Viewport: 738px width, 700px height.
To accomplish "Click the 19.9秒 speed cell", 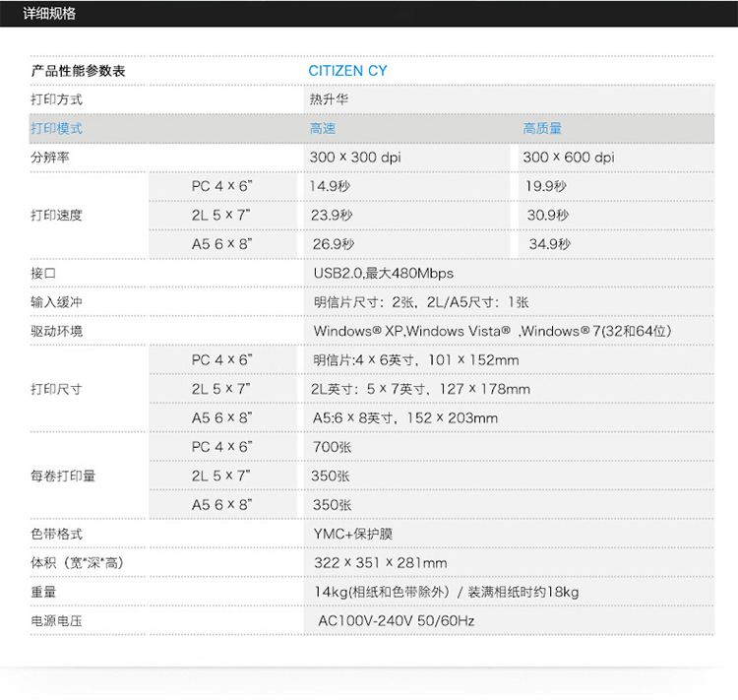I will 546,186.
